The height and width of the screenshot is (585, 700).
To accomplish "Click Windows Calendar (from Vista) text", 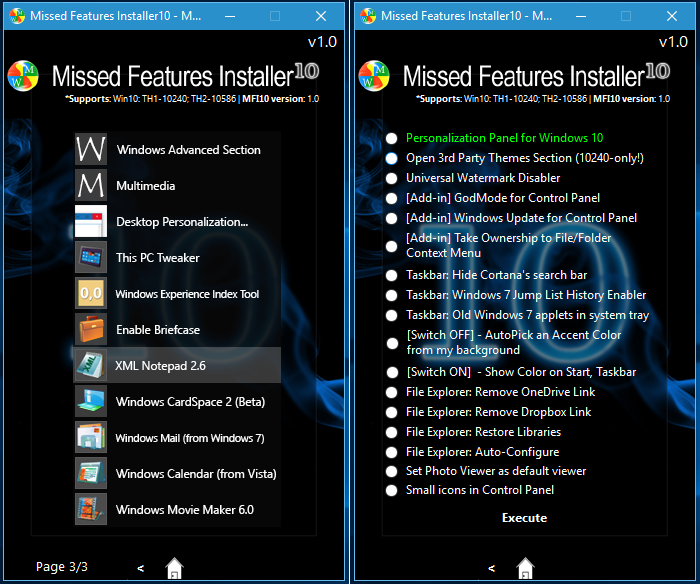I will pyautogui.click(x=196, y=474).
